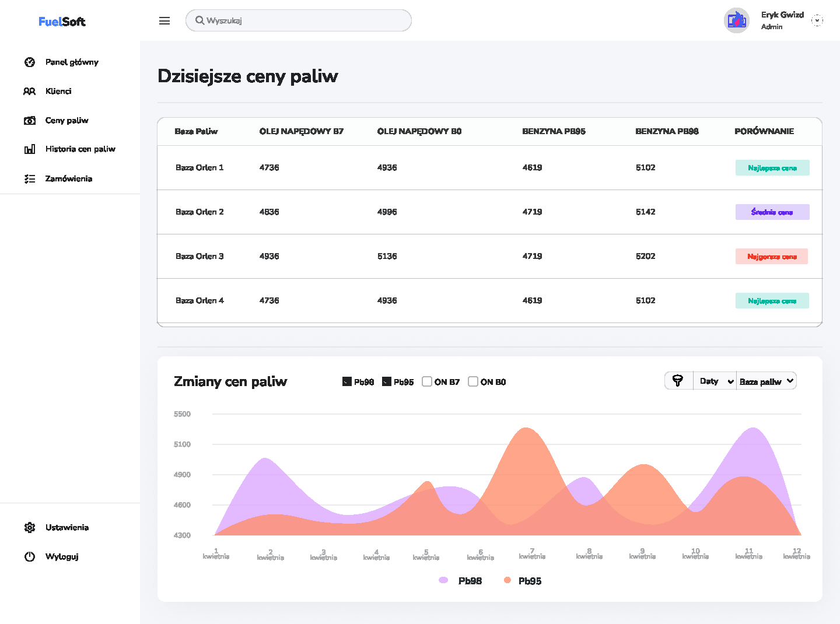840x624 pixels.
Task: Uncheck the Pb98 checkbox
Action: click(x=347, y=382)
